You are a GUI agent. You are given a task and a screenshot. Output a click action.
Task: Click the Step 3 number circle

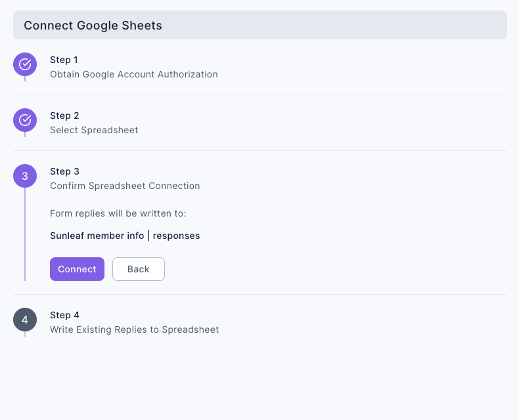(25, 176)
